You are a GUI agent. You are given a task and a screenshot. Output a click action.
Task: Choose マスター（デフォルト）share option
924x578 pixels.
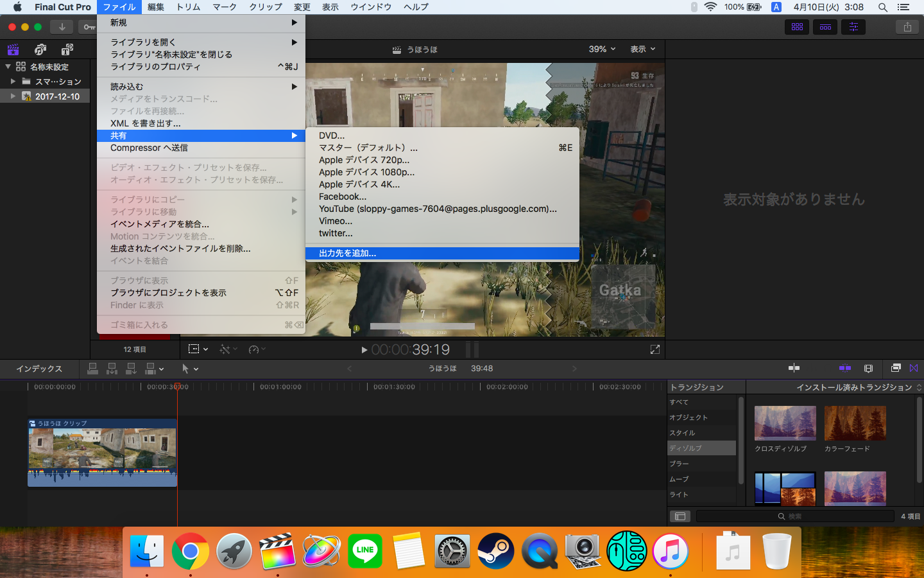click(442, 148)
